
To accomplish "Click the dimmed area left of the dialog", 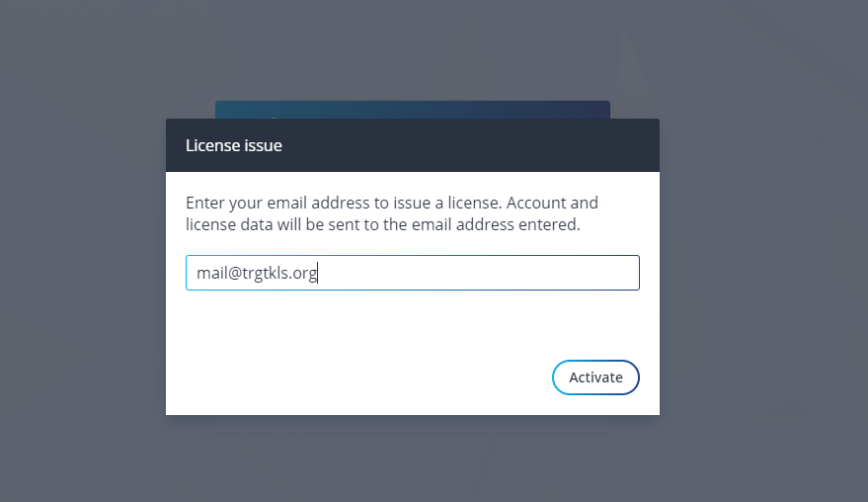I will click(79, 267).
